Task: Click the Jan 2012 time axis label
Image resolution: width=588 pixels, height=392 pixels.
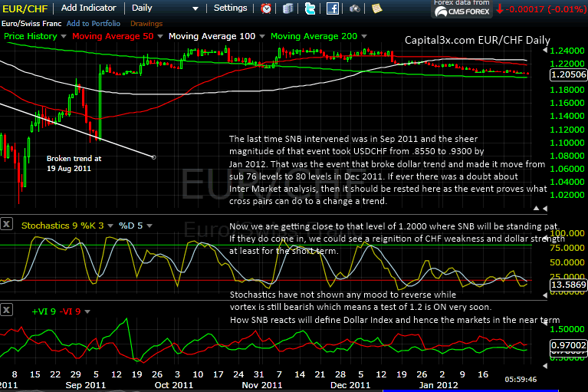Action: [x=439, y=385]
